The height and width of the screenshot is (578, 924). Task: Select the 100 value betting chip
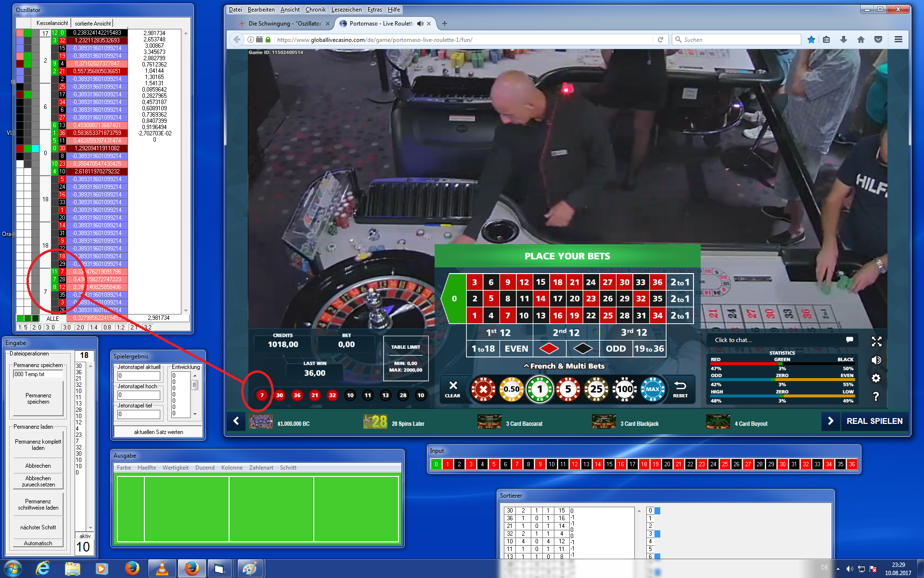pyautogui.click(x=625, y=389)
